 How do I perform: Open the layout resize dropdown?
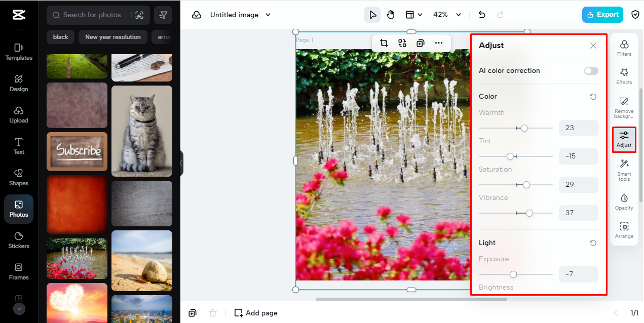[x=414, y=15]
